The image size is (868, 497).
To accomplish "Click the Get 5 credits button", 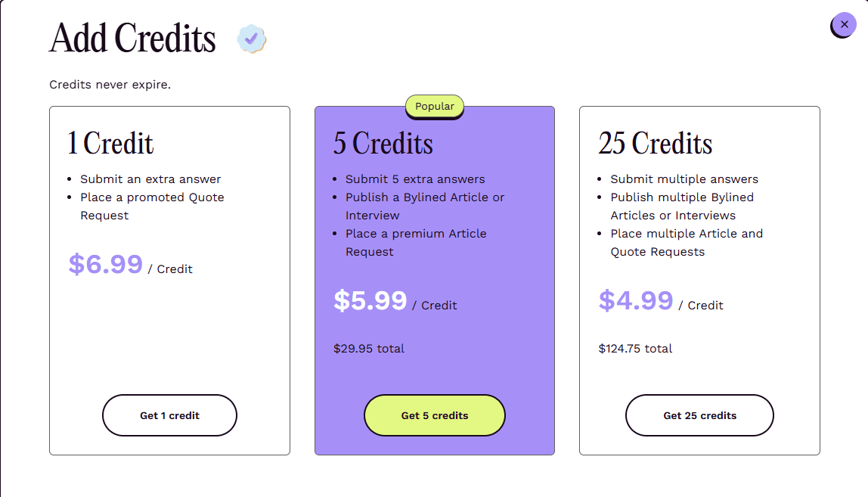I will (x=434, y=415).
